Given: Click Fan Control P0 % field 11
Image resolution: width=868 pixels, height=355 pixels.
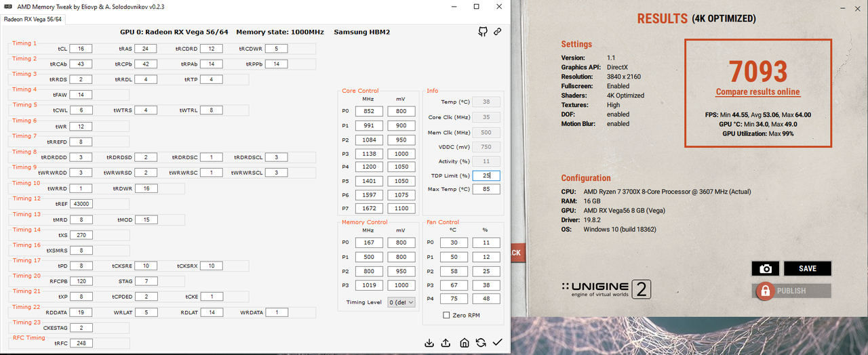Looking at the screenshot, I should [486, 243].
